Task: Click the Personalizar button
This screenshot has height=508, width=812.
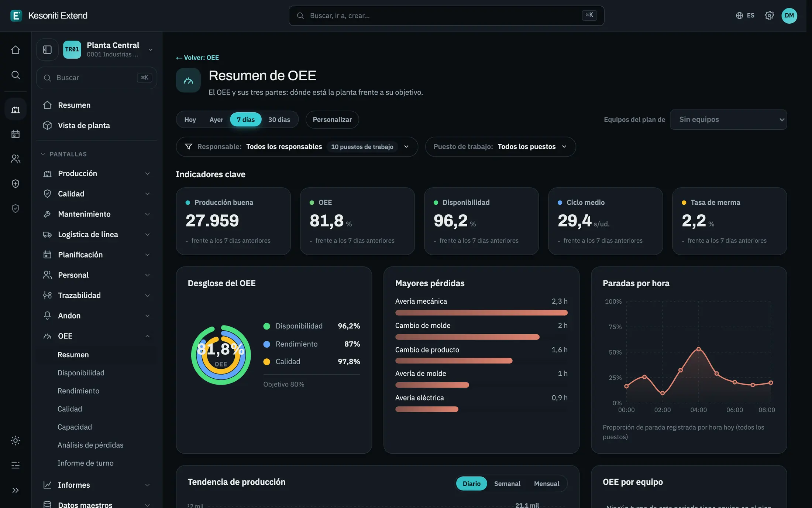Action: [332, 119]
